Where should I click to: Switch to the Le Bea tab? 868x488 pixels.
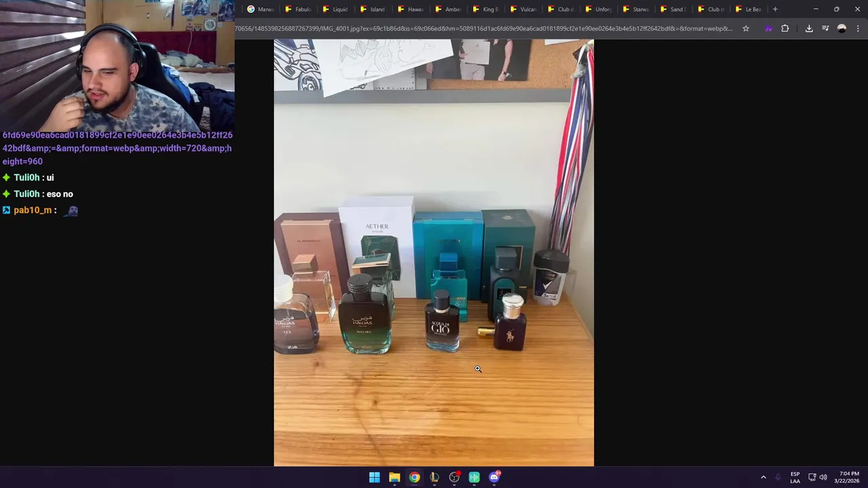[x=748, y=9]
